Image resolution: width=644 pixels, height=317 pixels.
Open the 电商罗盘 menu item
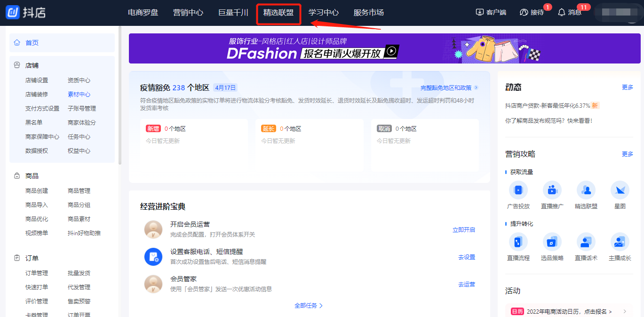(143, 13)
